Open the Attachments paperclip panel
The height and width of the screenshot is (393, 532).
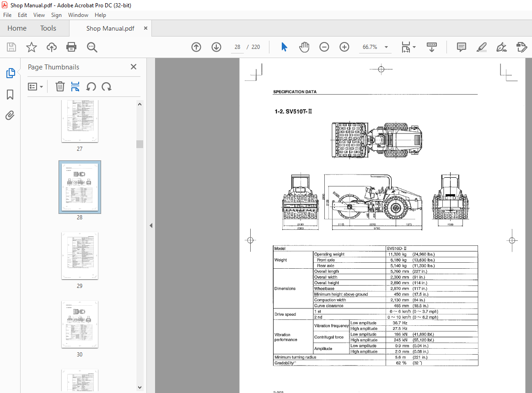coord(10,116)
